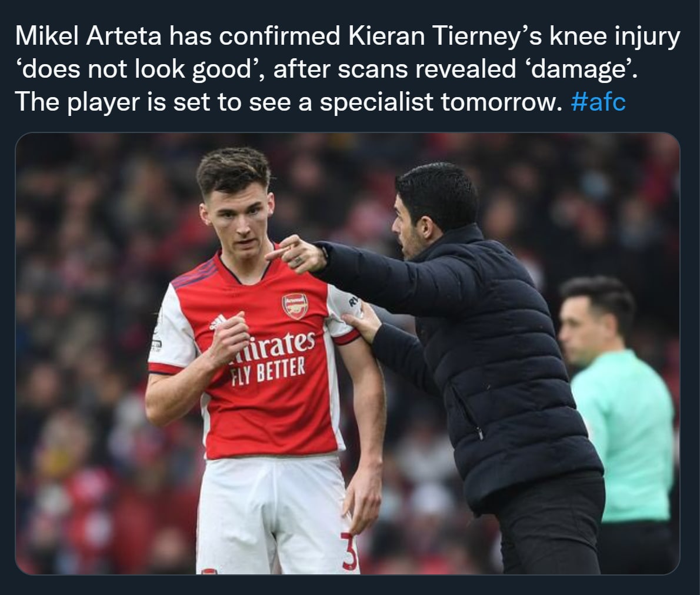This screenshot has height=595, width=700.
Task: Click the adidas logo on the jersey
Action: tap(218, 321)
